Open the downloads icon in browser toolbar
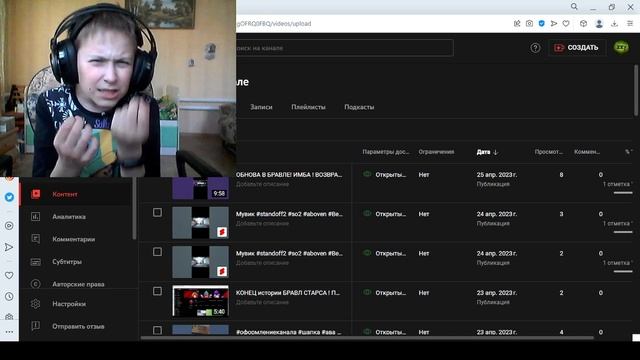The width and height of the screenshot is (640, 360). (614, 24)
